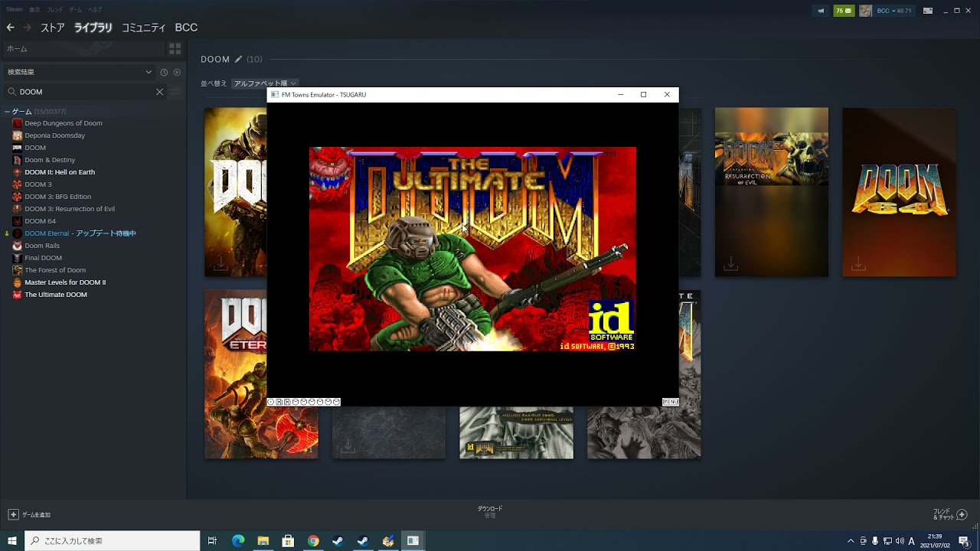
Task: Select DOOM II: Hell on Earth
Action: [x=60, y=172]
